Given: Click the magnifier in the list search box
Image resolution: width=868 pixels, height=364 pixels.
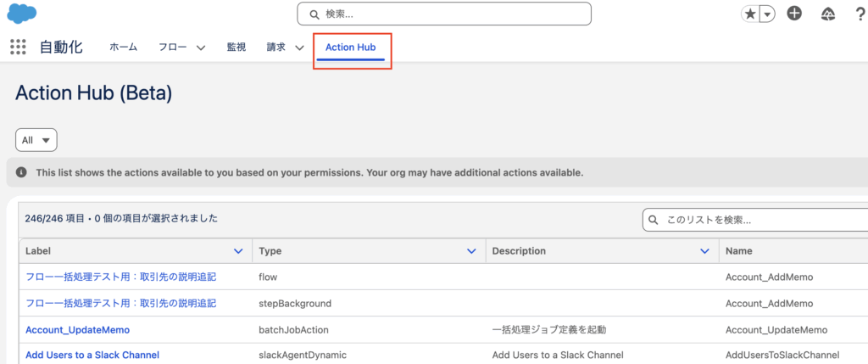Looking at the screenshot, I should 654,220.
